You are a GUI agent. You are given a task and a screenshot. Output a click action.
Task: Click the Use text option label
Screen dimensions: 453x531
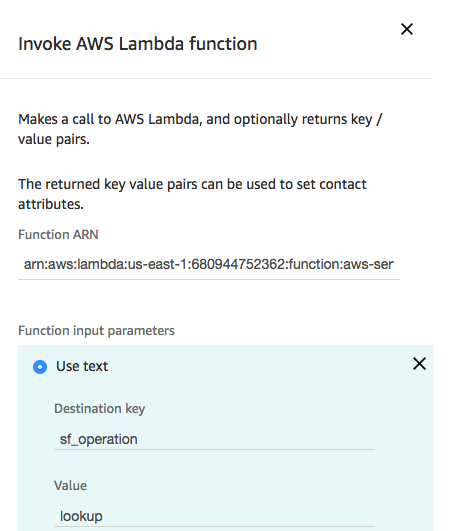click(x=82, y=366)
